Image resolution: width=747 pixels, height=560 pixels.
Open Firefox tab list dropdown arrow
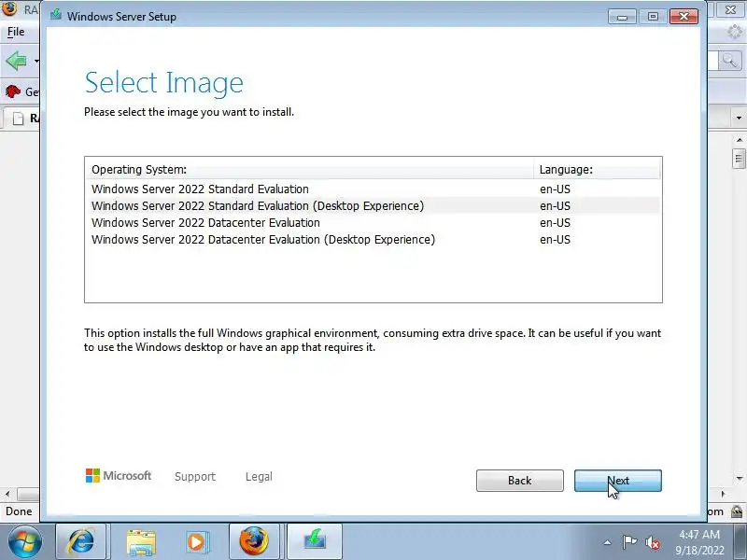pos(739,118)
